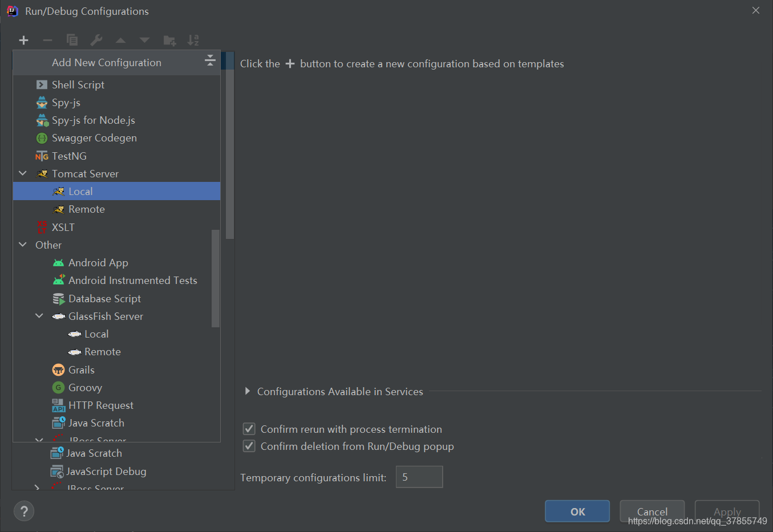The width and height of the screenshot is (773, 532).
Task: Collapse the Tomcat Server node
Action: pyautogui.click(x=23, y=173)
